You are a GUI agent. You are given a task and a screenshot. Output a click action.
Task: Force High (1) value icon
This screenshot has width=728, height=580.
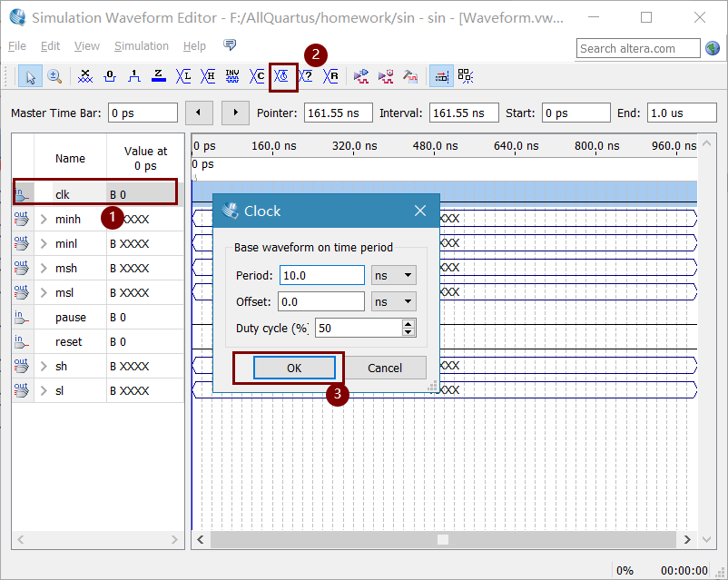134,76
